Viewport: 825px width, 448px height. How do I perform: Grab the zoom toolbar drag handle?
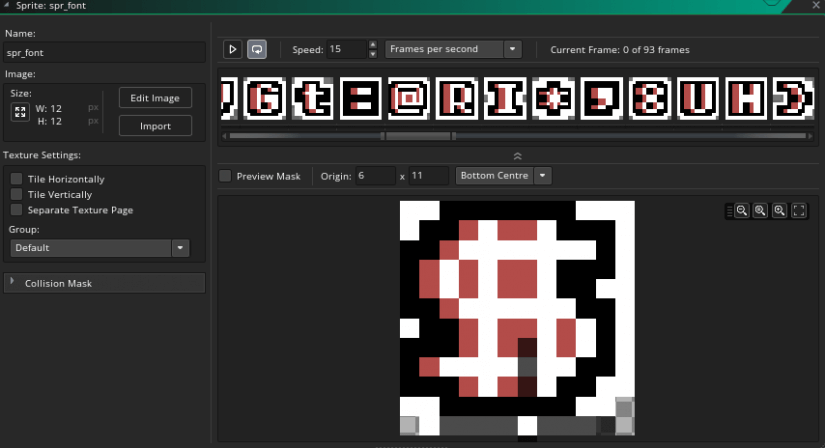(729, 211)
